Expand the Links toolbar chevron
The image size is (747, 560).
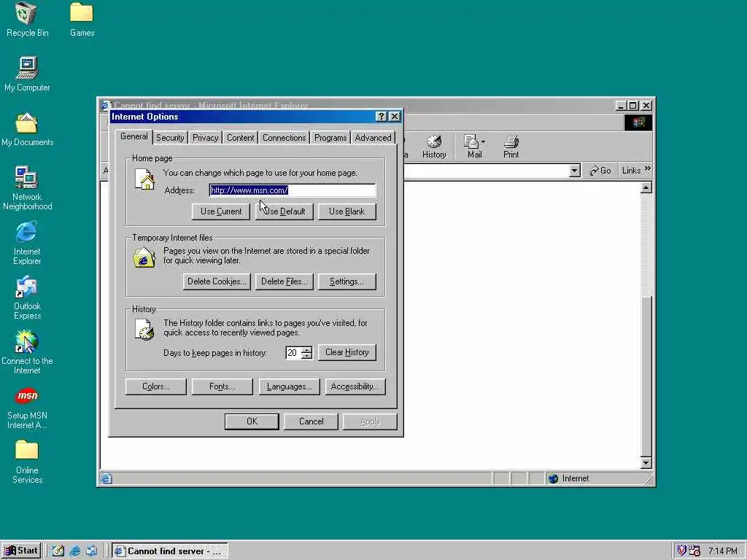pos(648,168)
